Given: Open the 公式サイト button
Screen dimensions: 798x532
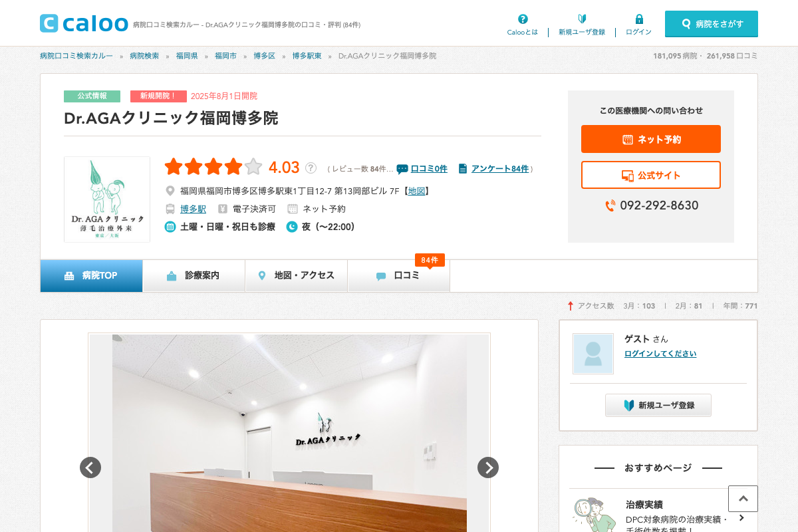Looking at the screenshot, I should click(x=650, y=174).
